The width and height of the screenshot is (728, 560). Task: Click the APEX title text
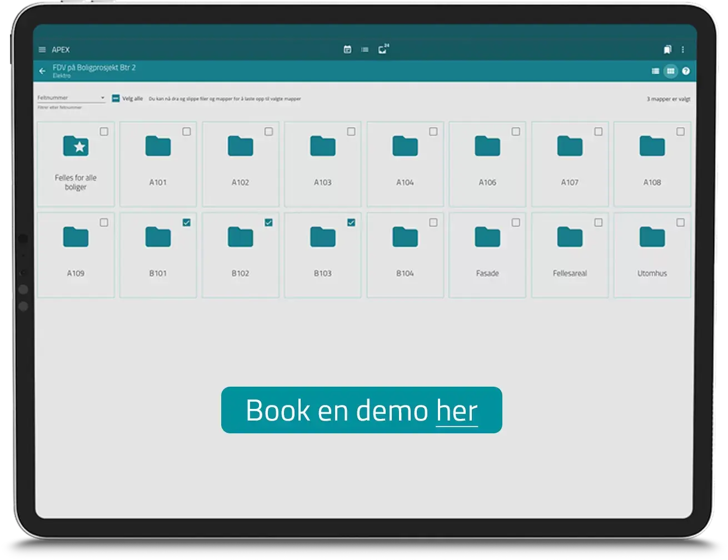click(61, 49)
